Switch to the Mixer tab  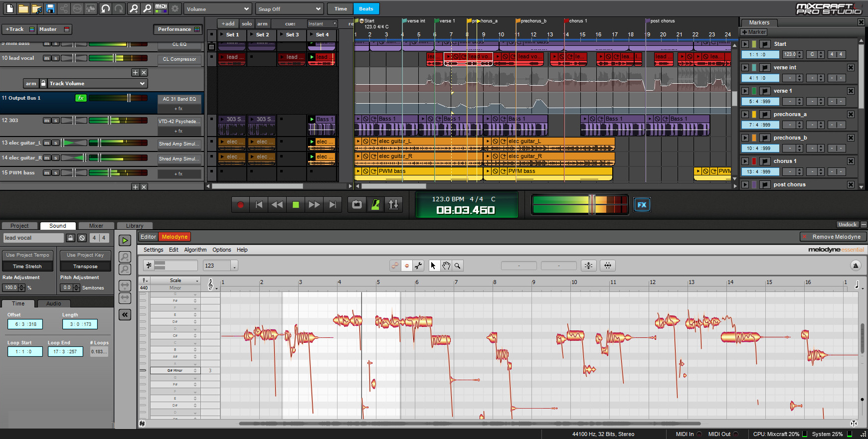[x=96, y=226]
